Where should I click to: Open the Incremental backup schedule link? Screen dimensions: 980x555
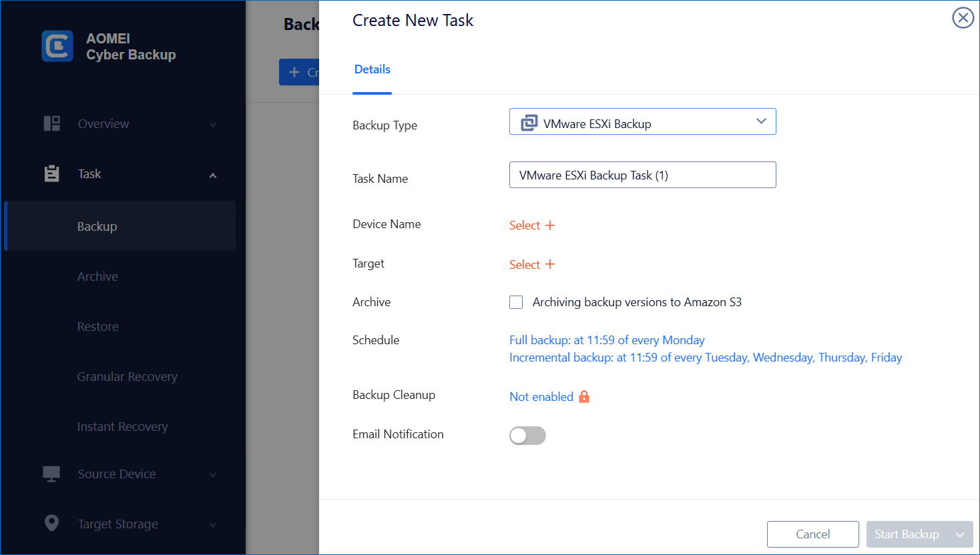point(706,358)
